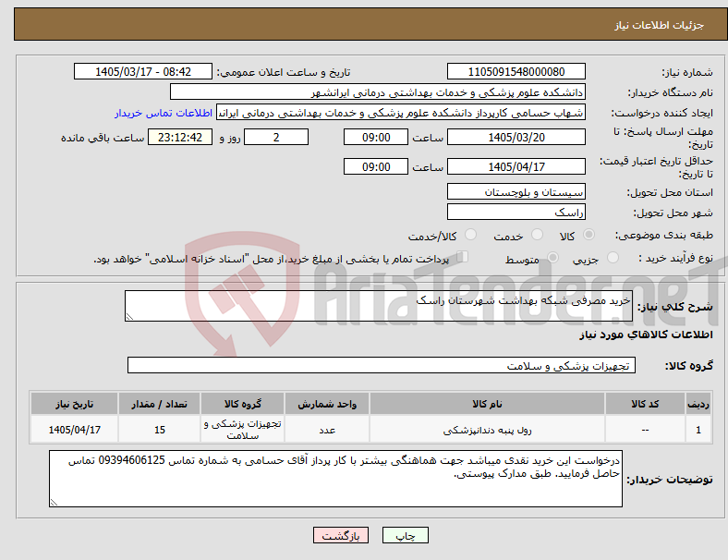Click the کد کالا column header
This screenshot has height=560, width=728.
pos(645,404)
